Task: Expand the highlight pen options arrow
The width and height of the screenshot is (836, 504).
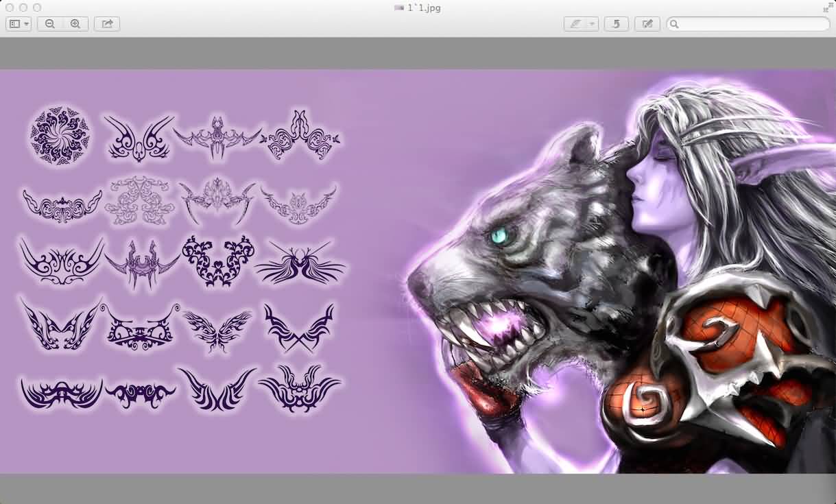Action: pyautogui.click(x=592, y=24)
